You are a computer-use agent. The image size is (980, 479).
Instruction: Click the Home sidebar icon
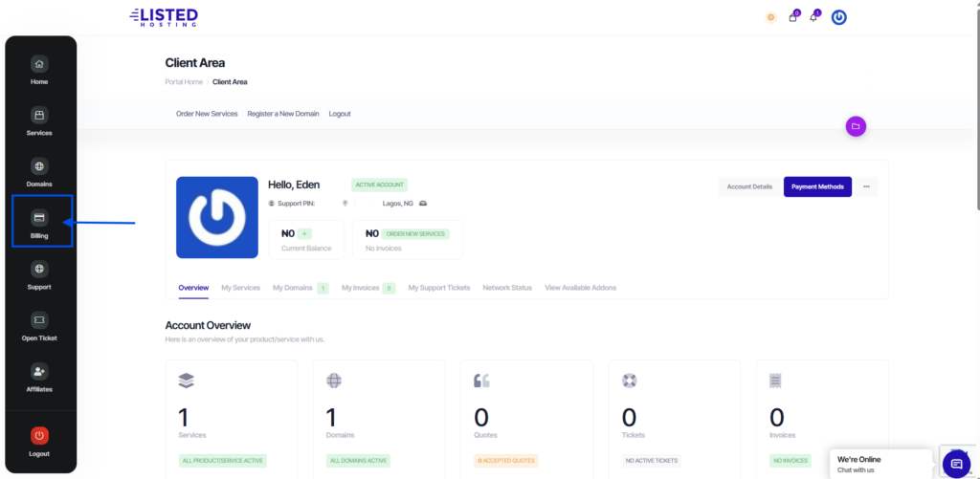pyautogui.click(x=39, y=65)
